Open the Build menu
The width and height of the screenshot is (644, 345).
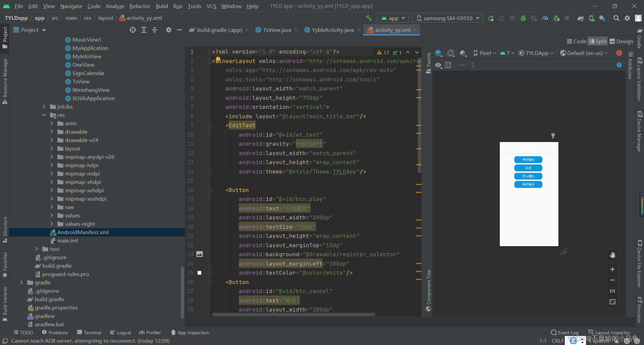[162, 6]
